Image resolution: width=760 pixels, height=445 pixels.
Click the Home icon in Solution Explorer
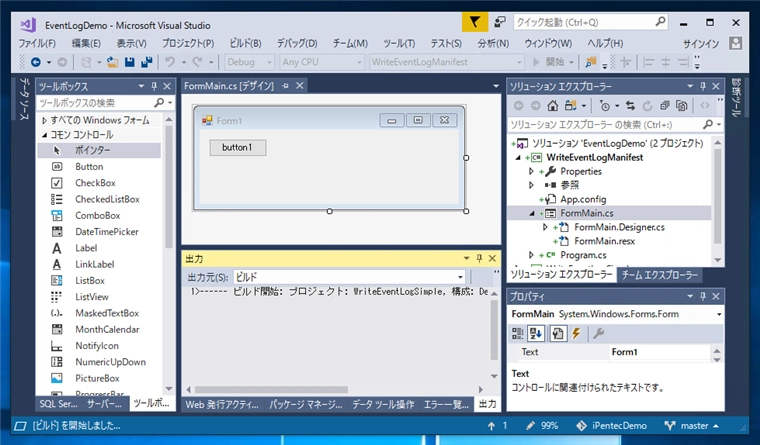click(x=553, y=106)
